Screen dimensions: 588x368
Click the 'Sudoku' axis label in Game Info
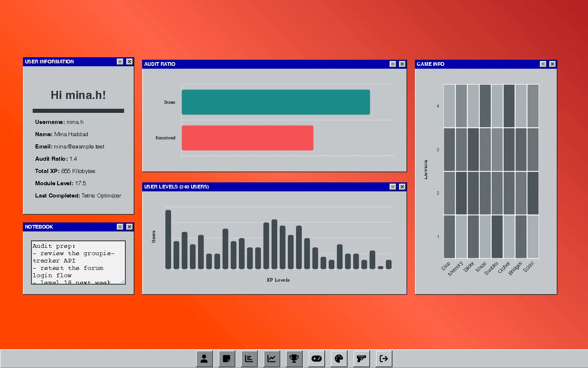click(491, 268)
